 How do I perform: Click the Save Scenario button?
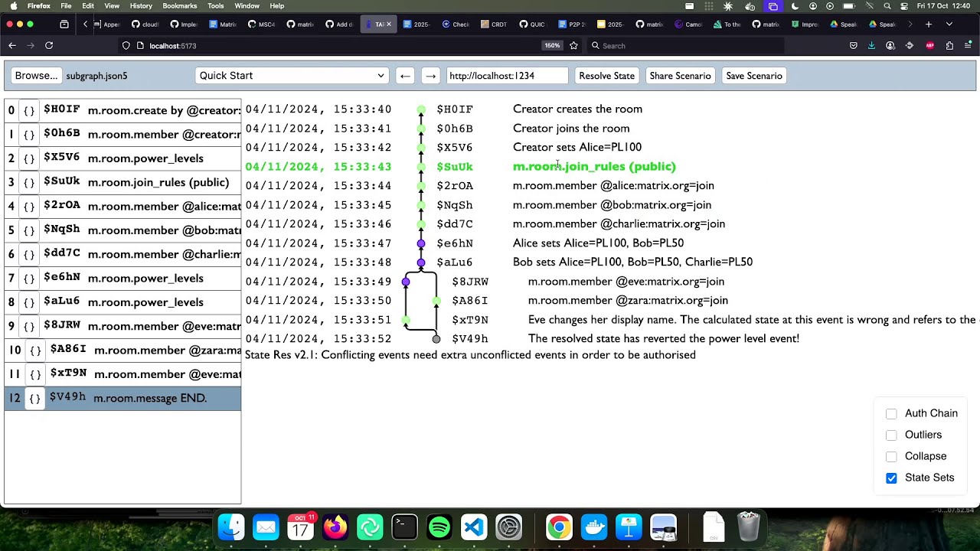coord(754,76)
